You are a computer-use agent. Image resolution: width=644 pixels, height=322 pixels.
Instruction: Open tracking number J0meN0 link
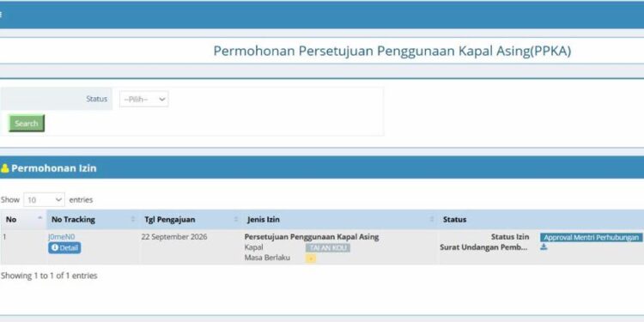pyautogui.click(x=62, y=237)
